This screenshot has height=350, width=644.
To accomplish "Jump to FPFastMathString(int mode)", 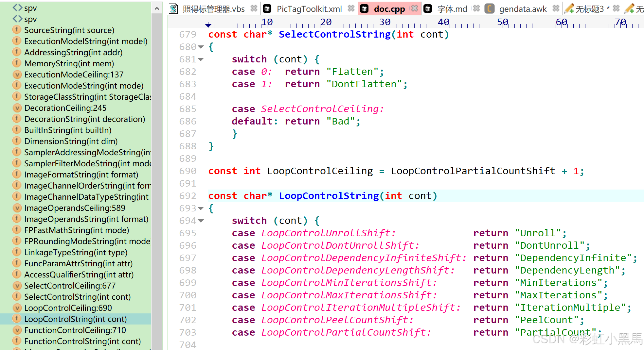I will click(77, 230).
